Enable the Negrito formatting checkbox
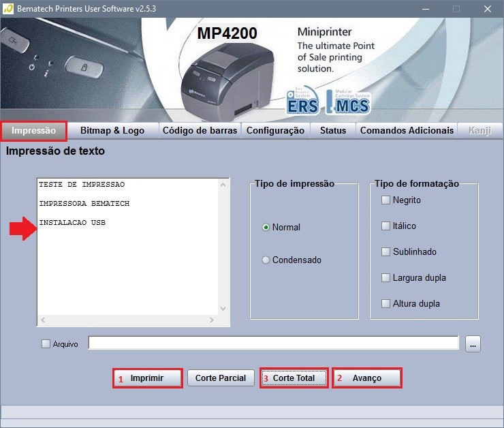The image size is (504, 428). (x=385, y=200)
